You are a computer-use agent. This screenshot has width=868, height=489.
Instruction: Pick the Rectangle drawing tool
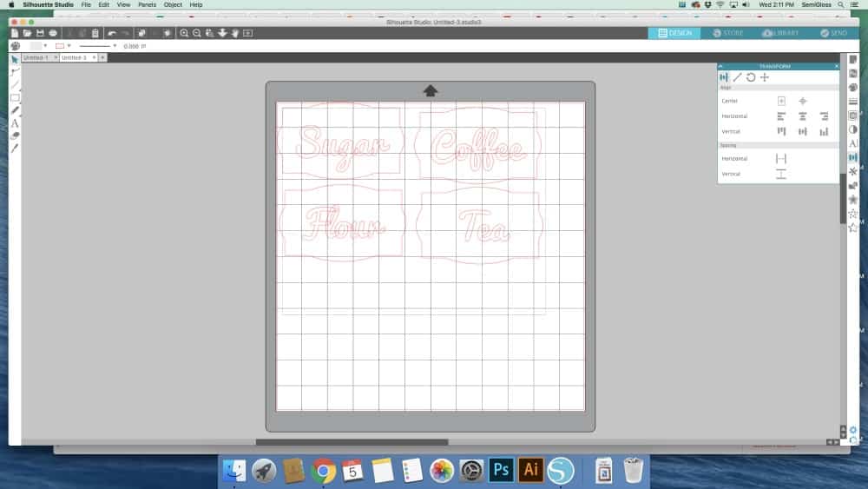click(15, 97)
